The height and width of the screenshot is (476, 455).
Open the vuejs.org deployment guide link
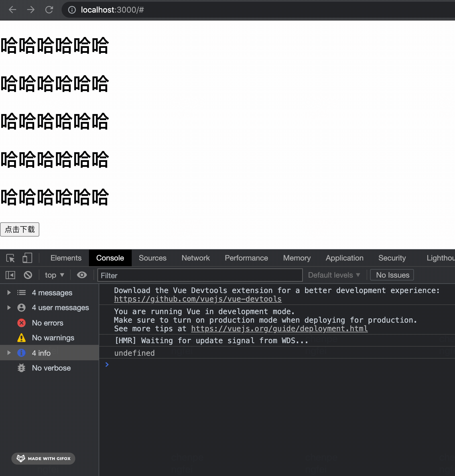point(279,329)
